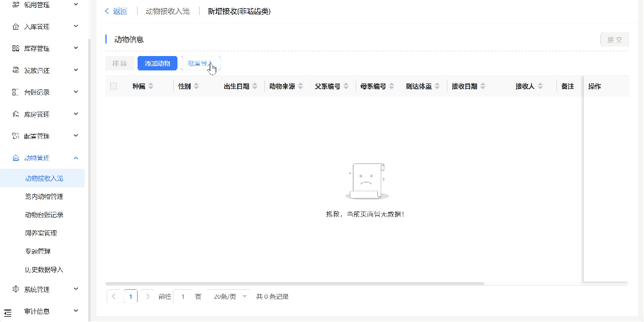Sort by 接收日期 using its sort arrows
644x322 pixels.
point(483,86)
